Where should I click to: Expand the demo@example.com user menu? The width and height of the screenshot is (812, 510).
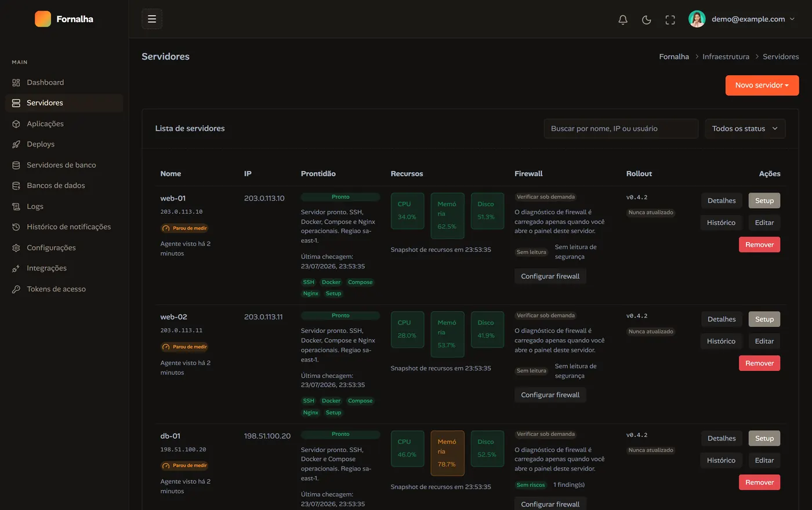(x=742, y=19)
